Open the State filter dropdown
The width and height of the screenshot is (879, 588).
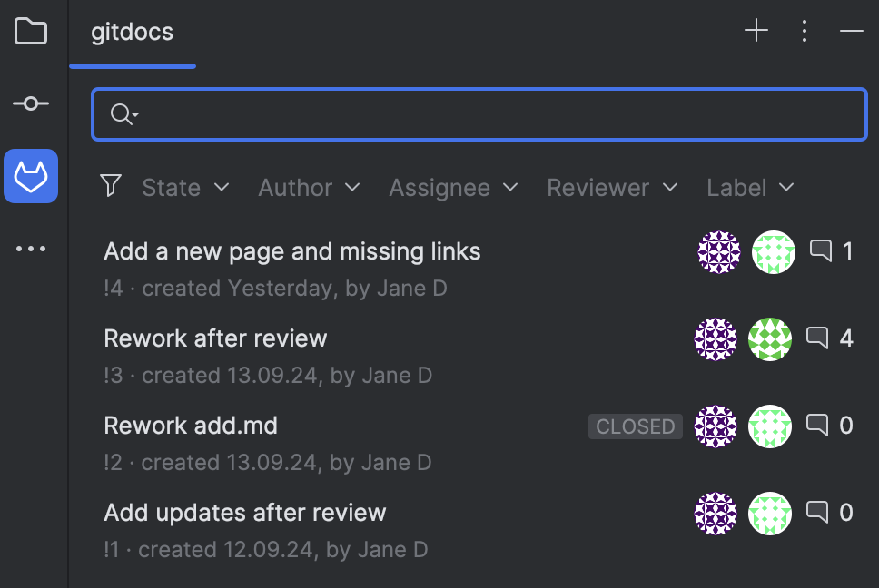[185, 187]
